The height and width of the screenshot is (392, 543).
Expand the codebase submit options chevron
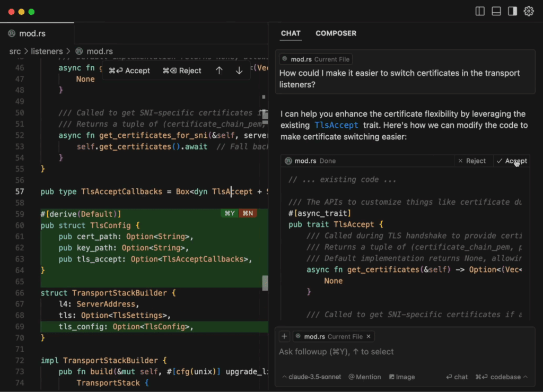(526, 377)
